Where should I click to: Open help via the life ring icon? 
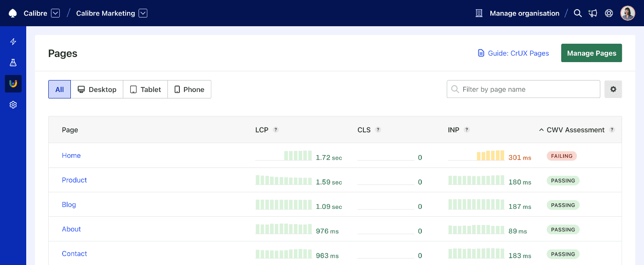[609, 13]
